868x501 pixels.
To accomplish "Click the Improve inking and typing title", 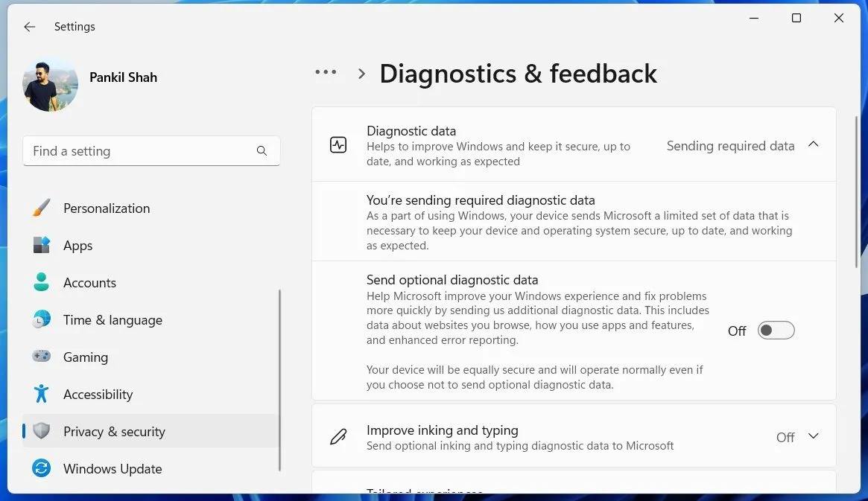I will [x=443, y=430].
